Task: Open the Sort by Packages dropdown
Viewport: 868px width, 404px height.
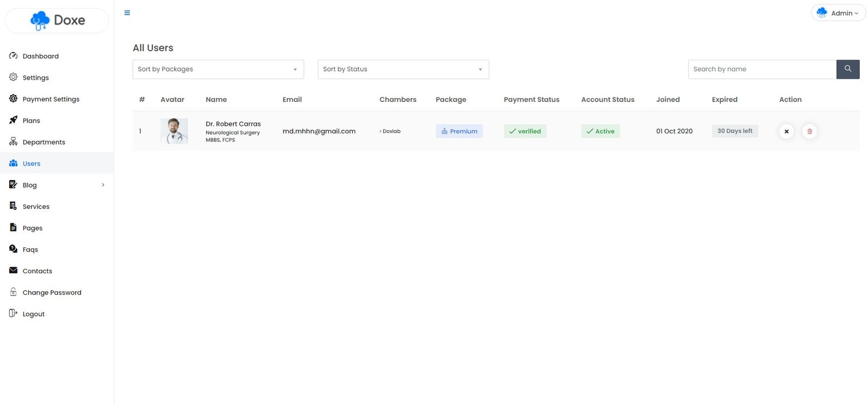Action: 218,69
